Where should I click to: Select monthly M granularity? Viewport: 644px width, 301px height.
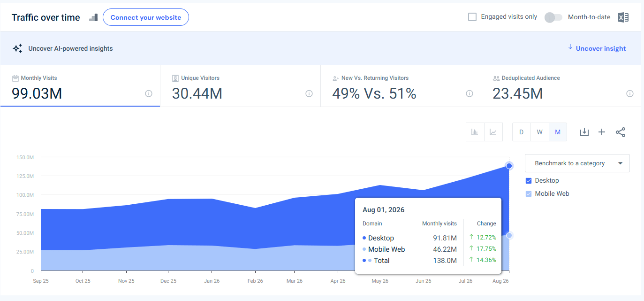(x=558, y=132)
